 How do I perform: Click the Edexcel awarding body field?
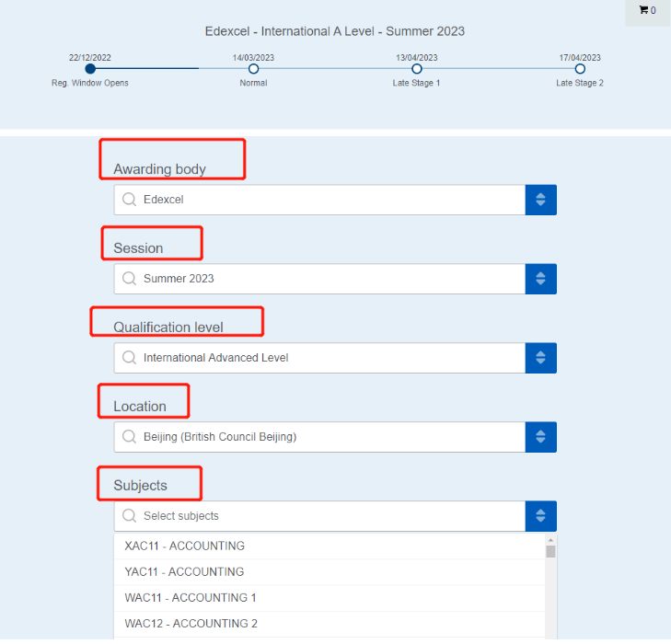click(x=319, y=200)
